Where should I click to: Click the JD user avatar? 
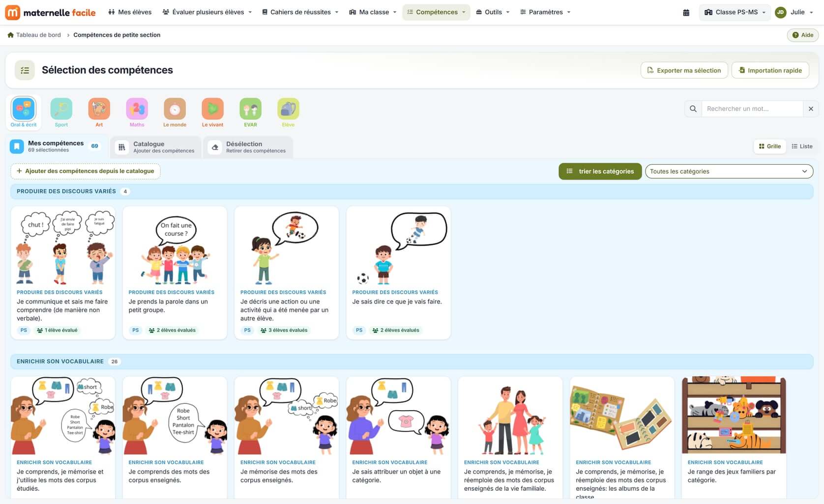781,12
